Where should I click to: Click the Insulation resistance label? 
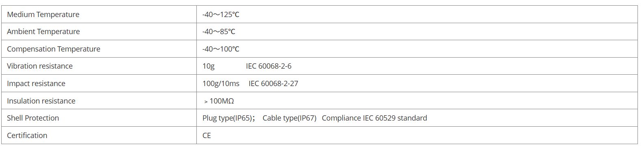pyautogui.click(x=41, y=101)
